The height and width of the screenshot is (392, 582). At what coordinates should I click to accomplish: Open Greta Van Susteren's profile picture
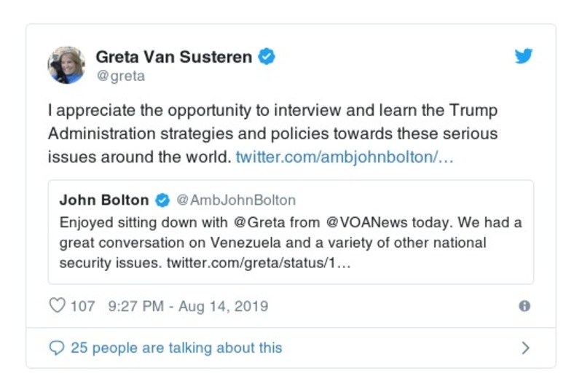pos(67,65)
